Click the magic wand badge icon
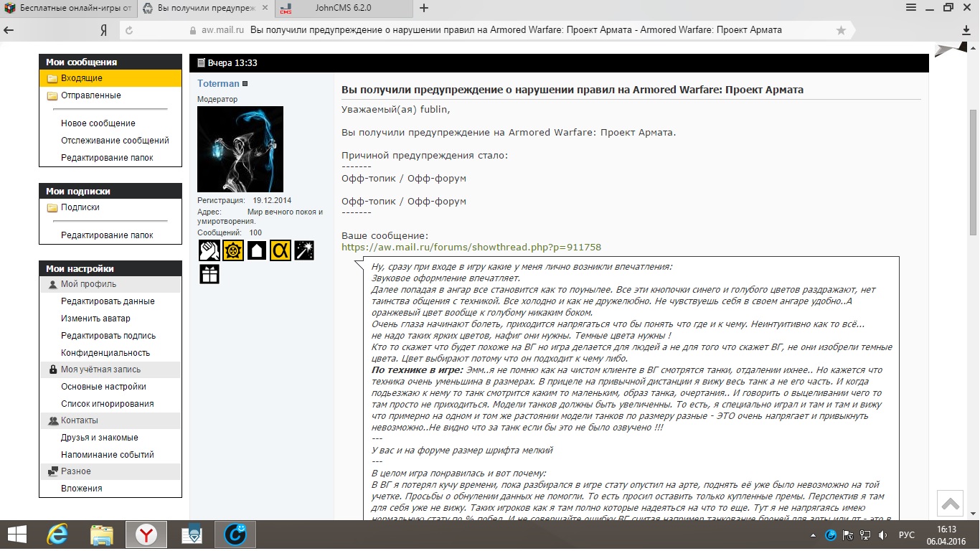This screenshot has width=980, height=551. click(x=304, y=250)
